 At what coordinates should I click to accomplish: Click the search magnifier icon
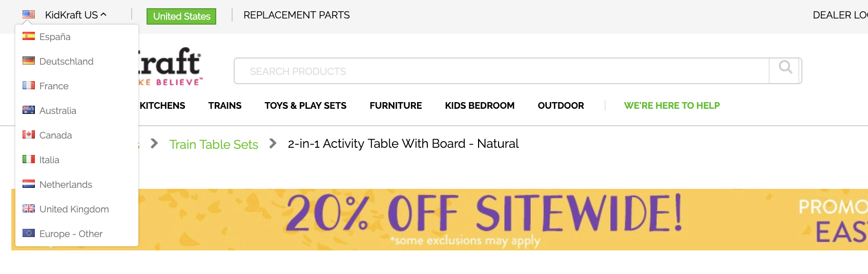(785, 67)
